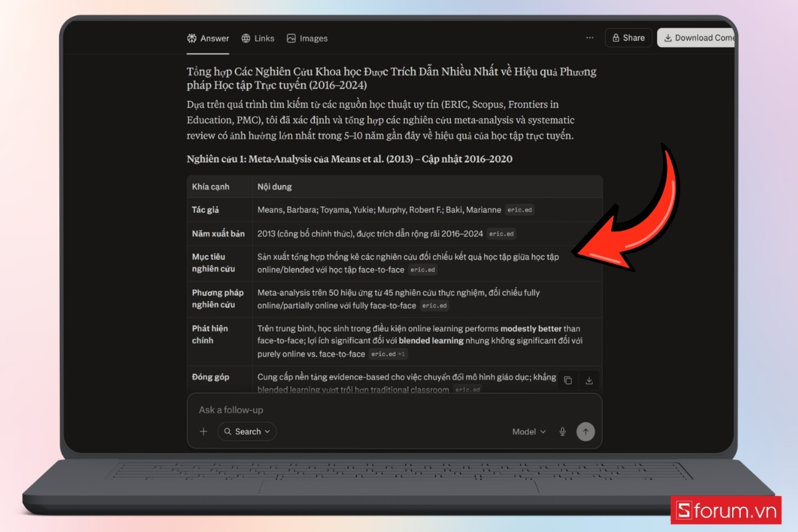Select the Phương pháp nghiên cứu row label
The image size is (798, 532).
(x=217, y=299)
